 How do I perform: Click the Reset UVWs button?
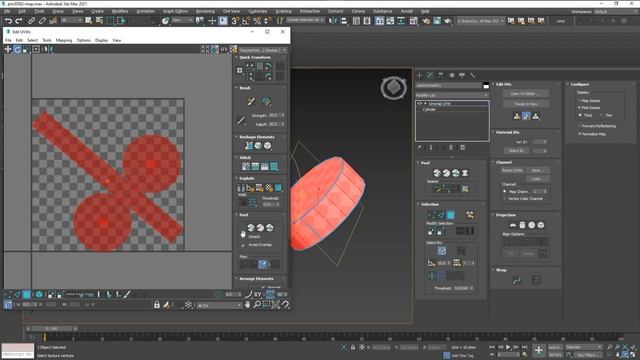[512, 170]
